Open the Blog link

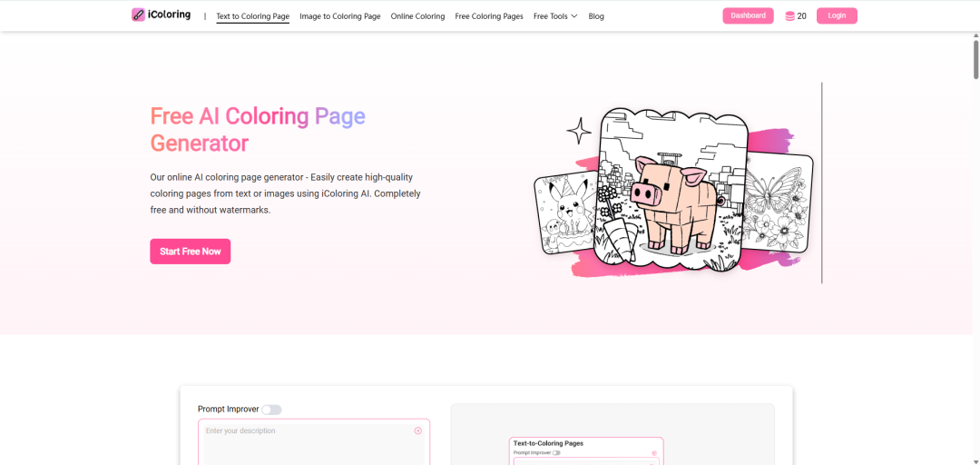pos(596,16)
